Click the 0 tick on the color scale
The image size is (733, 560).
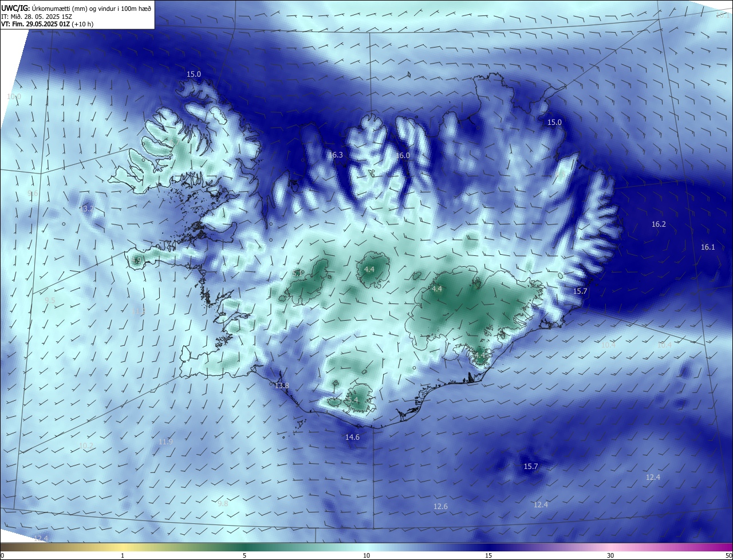click(2, 555)
